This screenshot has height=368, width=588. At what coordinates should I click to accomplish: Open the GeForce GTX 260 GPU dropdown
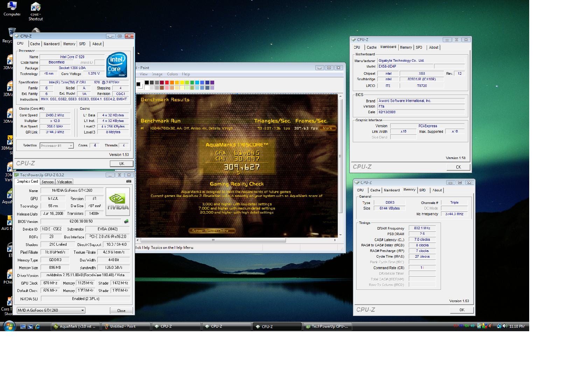point(51,310)
